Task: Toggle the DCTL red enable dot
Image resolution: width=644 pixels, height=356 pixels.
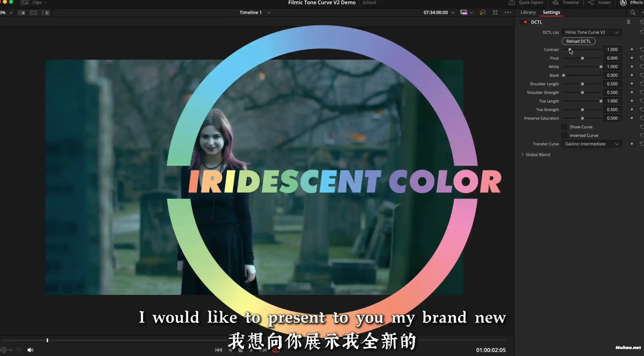Action: point(525,22)
